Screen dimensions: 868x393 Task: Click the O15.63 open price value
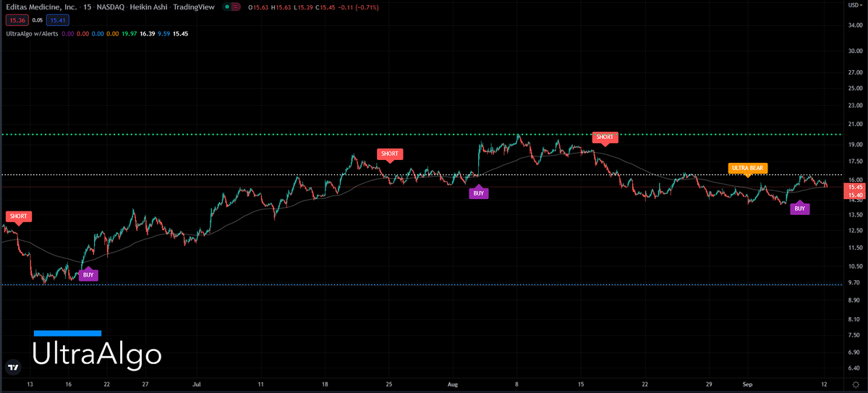258,7
